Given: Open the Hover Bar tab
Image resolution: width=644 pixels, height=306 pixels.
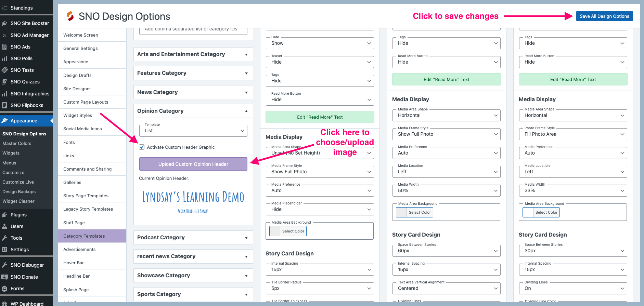Looking at the screenshot, I should (x=92, y=263).
